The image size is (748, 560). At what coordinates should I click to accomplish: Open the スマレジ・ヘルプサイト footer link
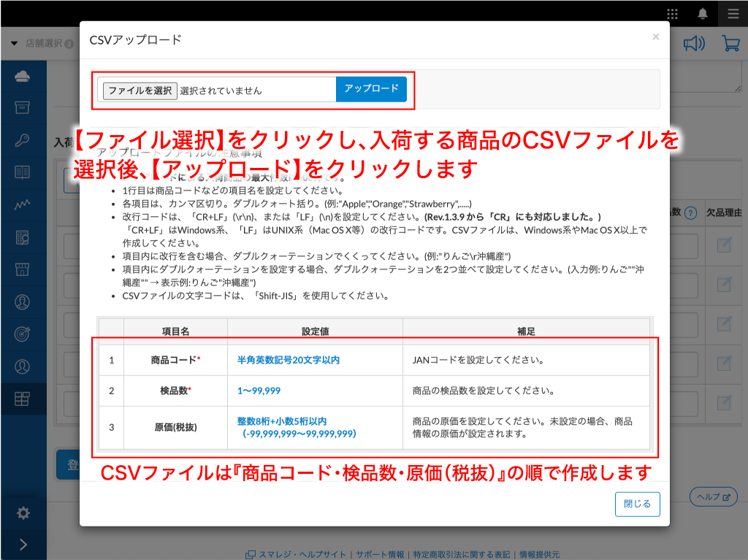[x=297, y=554]
